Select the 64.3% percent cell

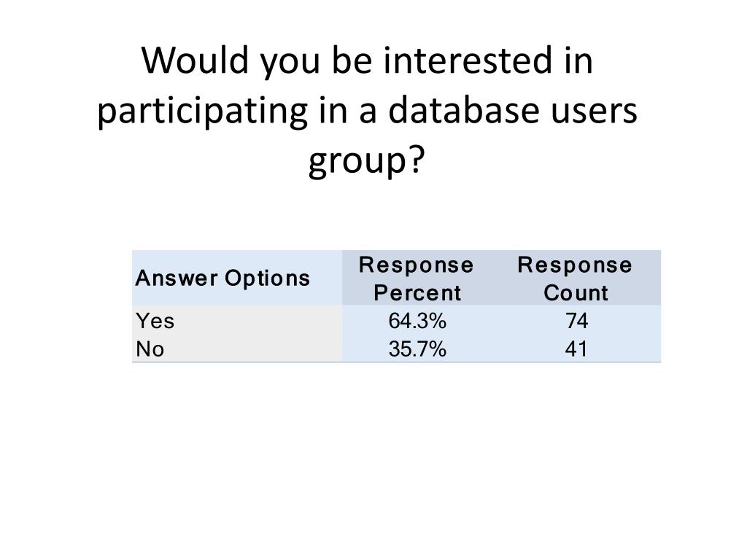click(x=417, y=321)
